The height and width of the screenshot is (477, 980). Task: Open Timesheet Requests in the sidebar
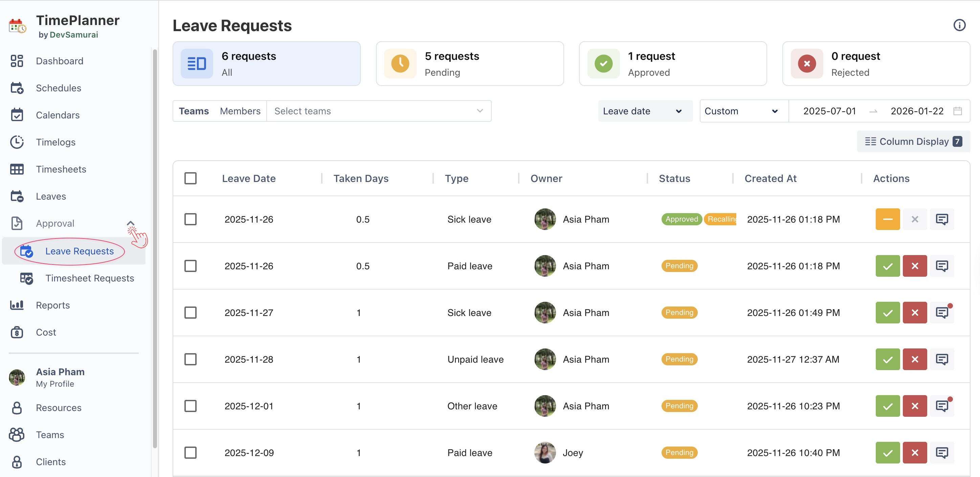click(x=89, y=278)
